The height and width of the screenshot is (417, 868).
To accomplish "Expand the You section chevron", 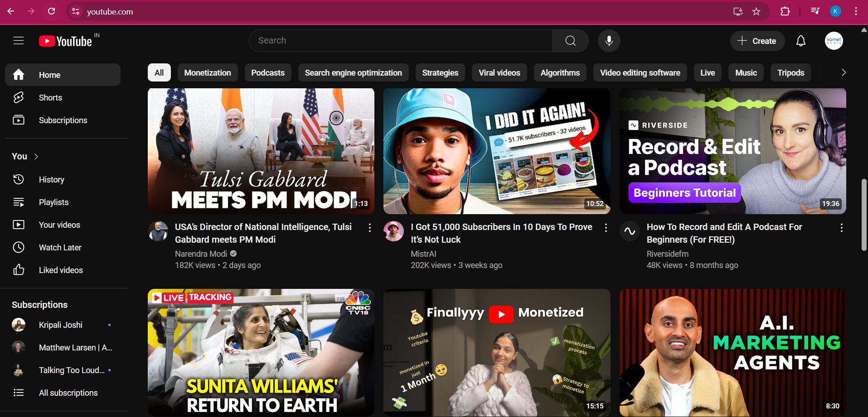I will [x=36, y=156].
